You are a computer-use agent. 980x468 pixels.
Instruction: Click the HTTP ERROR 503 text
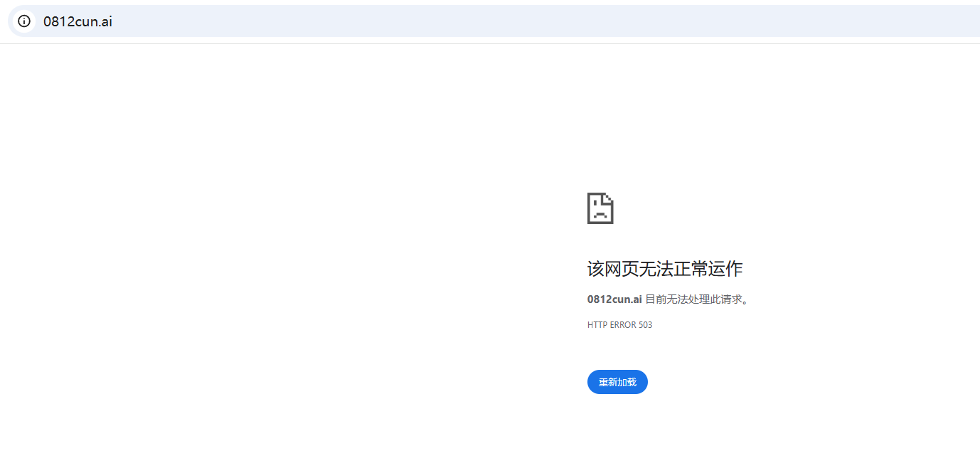[619, 325]
